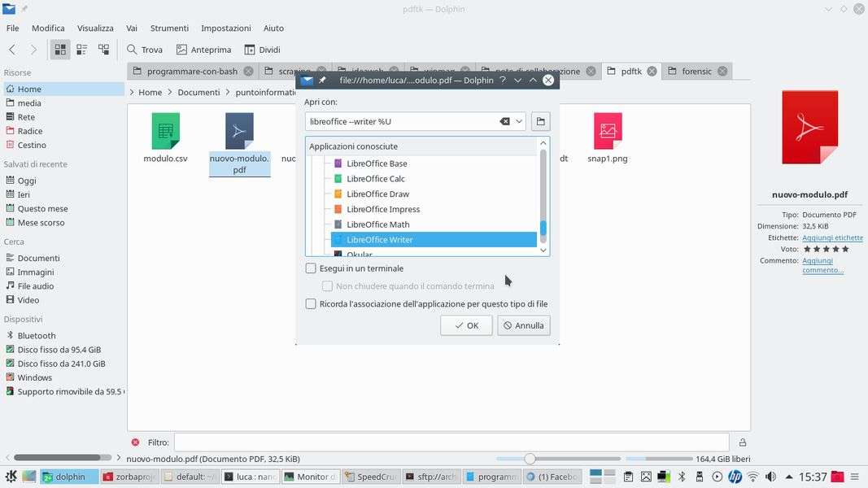Go forward with the right arrow toolbar icon
Viewport: 868px width, 488px height.
[33, 50]
